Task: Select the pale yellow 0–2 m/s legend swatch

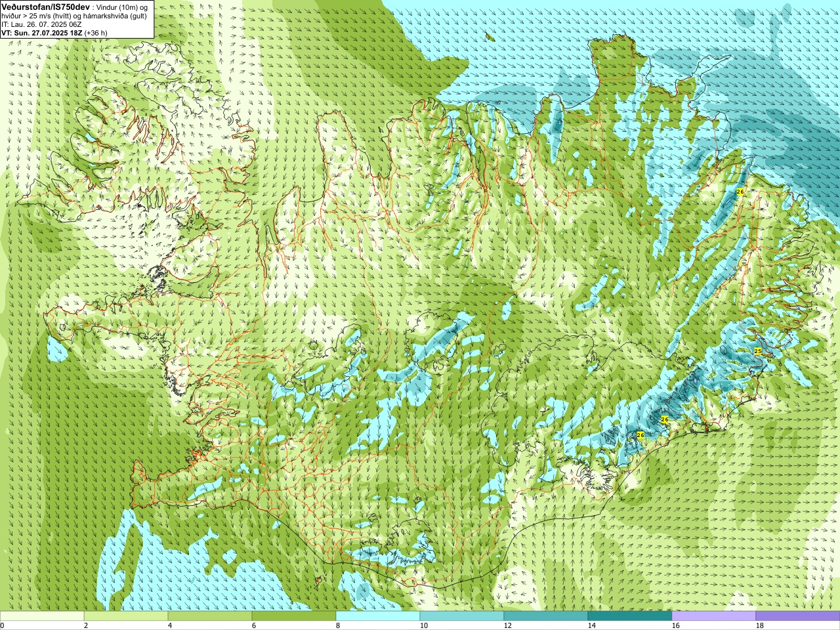Action: click(x=42, y=616)
